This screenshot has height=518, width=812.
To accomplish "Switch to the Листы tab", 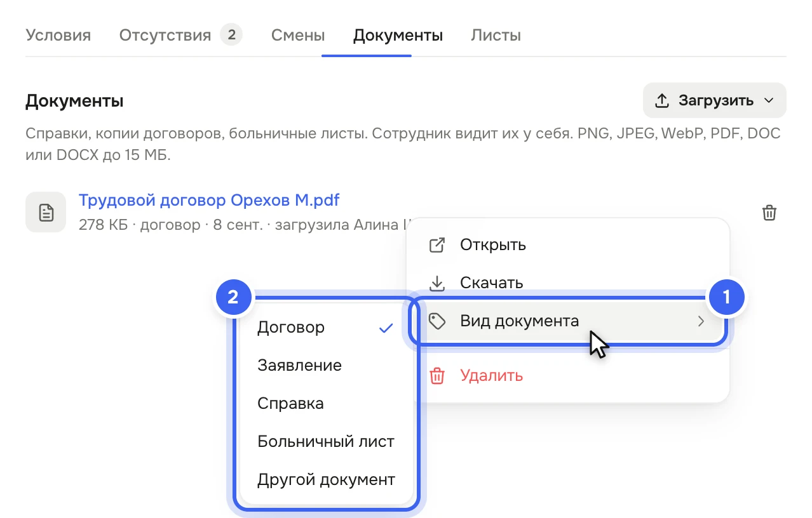I will click(x=496, y=35).
